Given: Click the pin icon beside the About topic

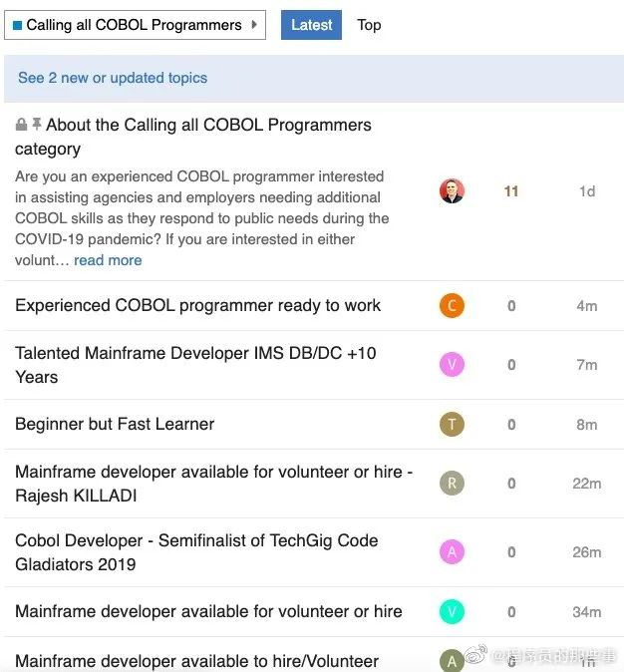Looking at the screenshot, I should point(36,125).
